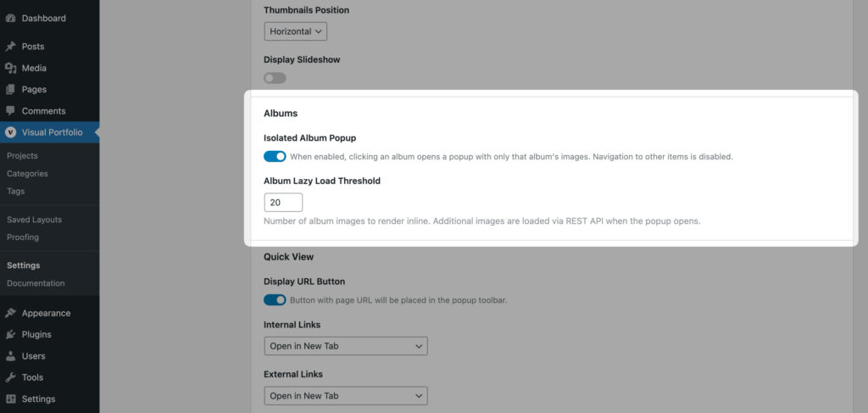Viewport: 868px width, 413px height.
Task: Expand the Internal Links dropdown
Action: coord(345,346)
